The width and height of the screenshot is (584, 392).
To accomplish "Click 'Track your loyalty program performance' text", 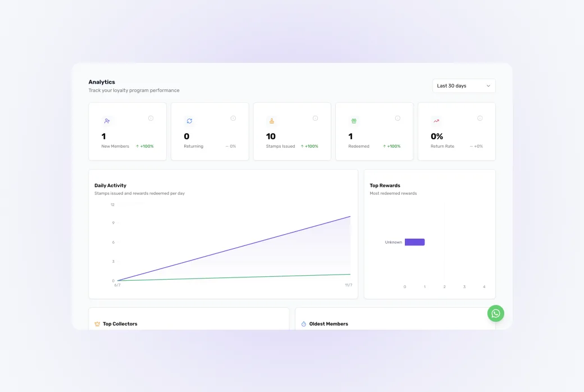I will point(134,90).
